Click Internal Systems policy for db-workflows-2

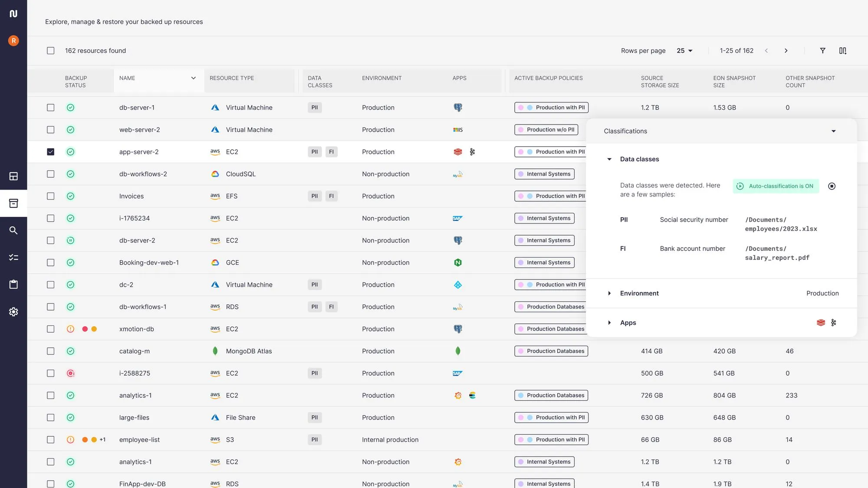pyautogui.click(x=544, y=174)
